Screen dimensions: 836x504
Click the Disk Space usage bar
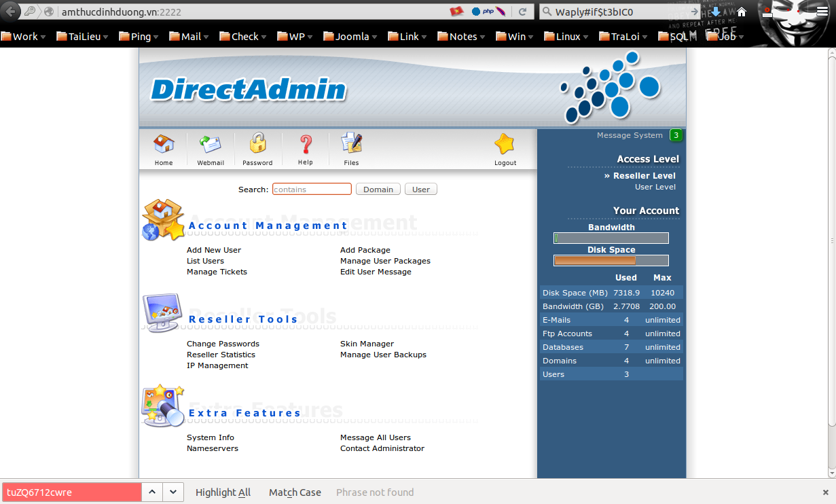pyautogui.click(x=611, y=261)
